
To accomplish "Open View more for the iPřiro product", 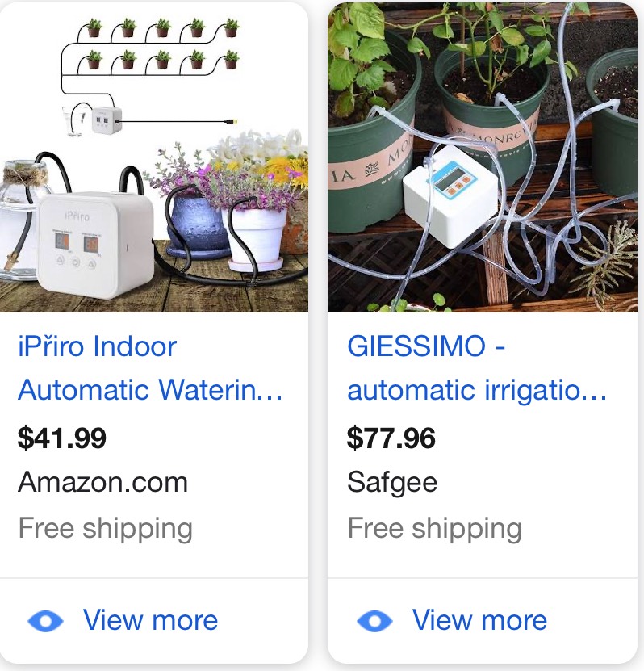I will click(150, 619).
